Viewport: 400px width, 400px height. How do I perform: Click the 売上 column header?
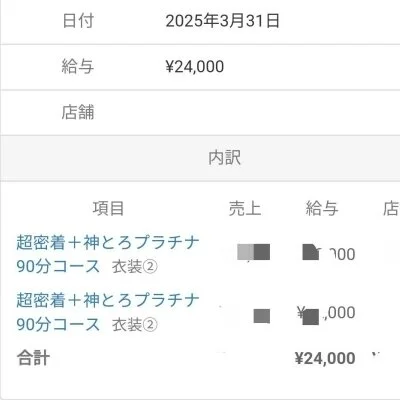pos(245,209)
